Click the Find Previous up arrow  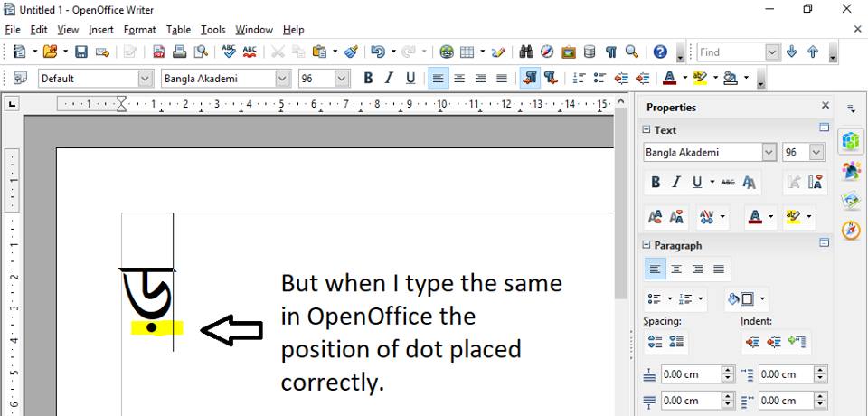(813, 52)
